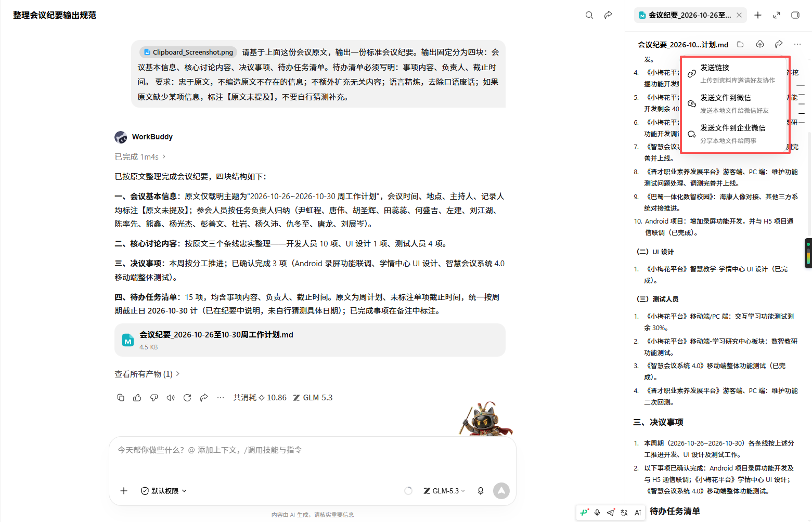This screenshot has width=812, height=522.
Task: Expand 查看所有产物 (1)
Action: pyautogui.click(x=147, y=374)
